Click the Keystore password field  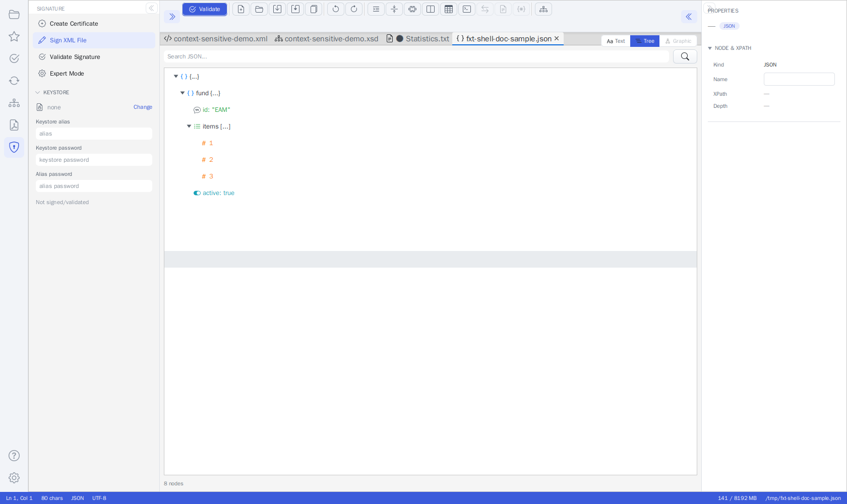coord(94,160)
